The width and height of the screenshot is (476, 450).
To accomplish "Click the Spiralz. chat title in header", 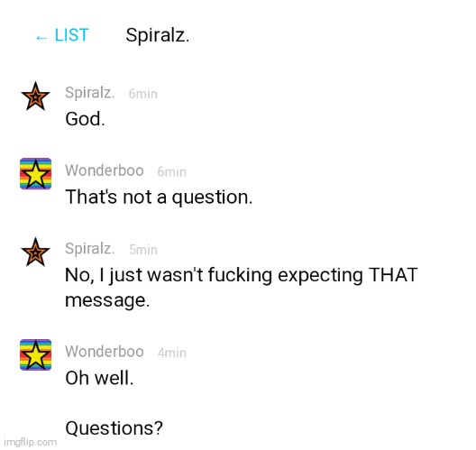I will 158,35.
